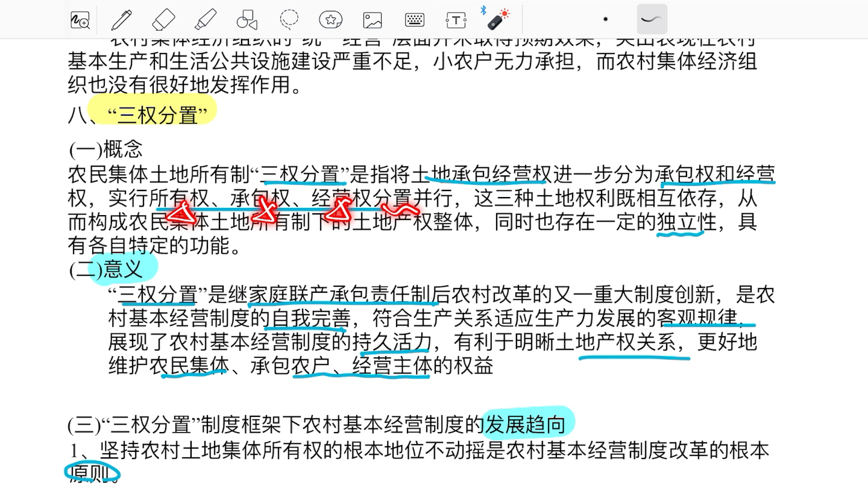Click the underlined word 独立性
This screenshot has width=868, height=488.
pyautogui.click(x=687, y=222)
